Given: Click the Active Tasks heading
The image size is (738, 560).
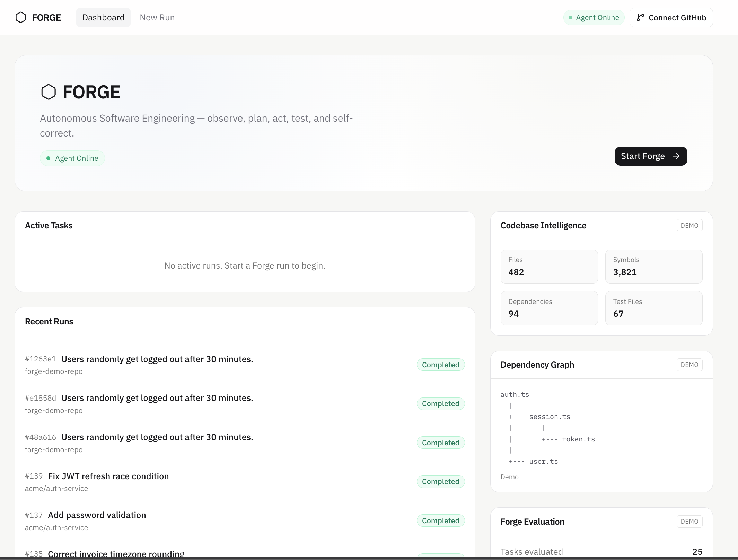Looking at the screenshot, I should pos(49,225).
